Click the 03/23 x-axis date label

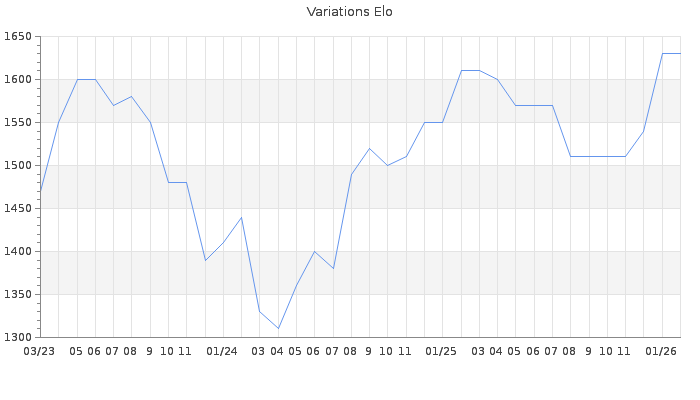[x=39, y=352]
